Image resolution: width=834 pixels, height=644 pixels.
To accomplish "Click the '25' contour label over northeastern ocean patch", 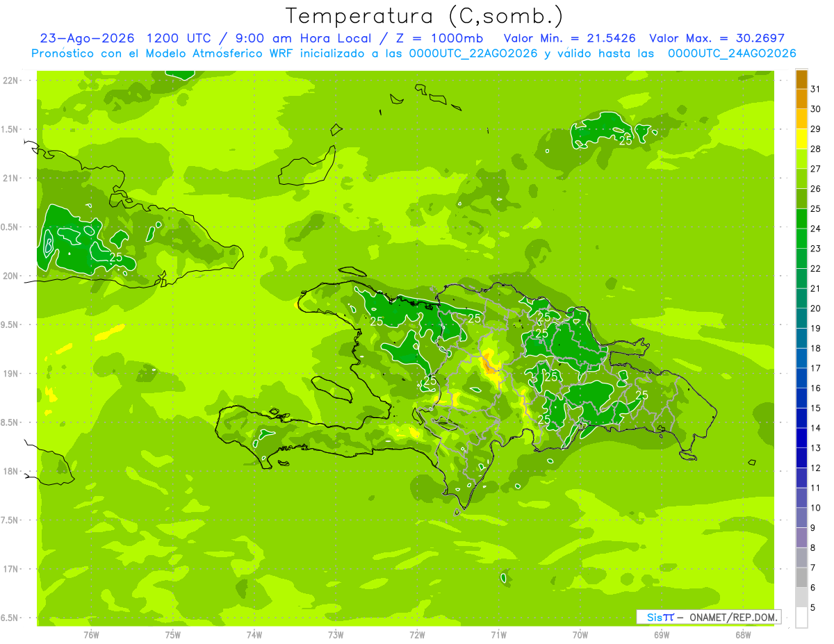I will [625, 140].
